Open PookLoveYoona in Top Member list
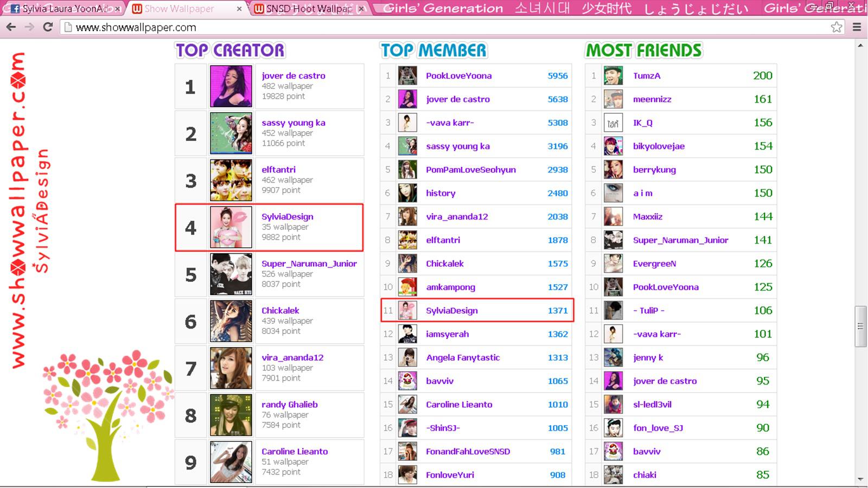Viewport: 868px width, 488px height. 459,76
